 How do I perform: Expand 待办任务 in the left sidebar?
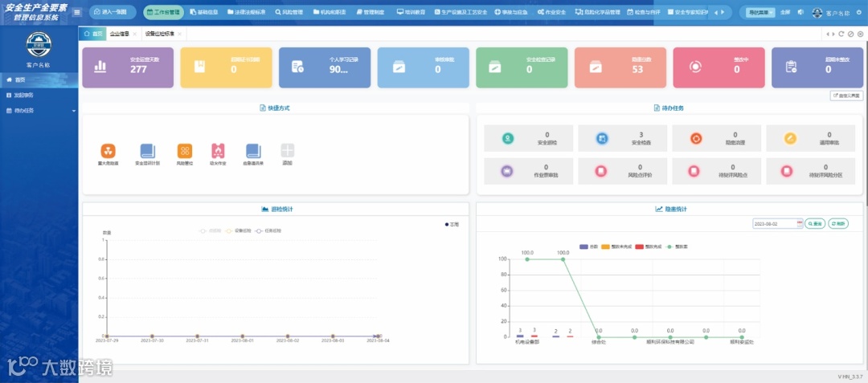[39, 111]
